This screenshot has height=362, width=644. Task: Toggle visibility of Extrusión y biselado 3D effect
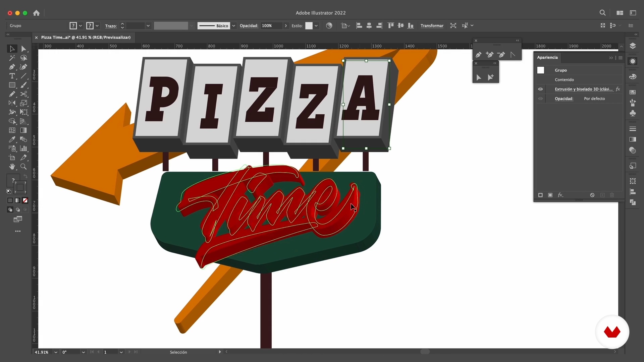tap(540, 89)
